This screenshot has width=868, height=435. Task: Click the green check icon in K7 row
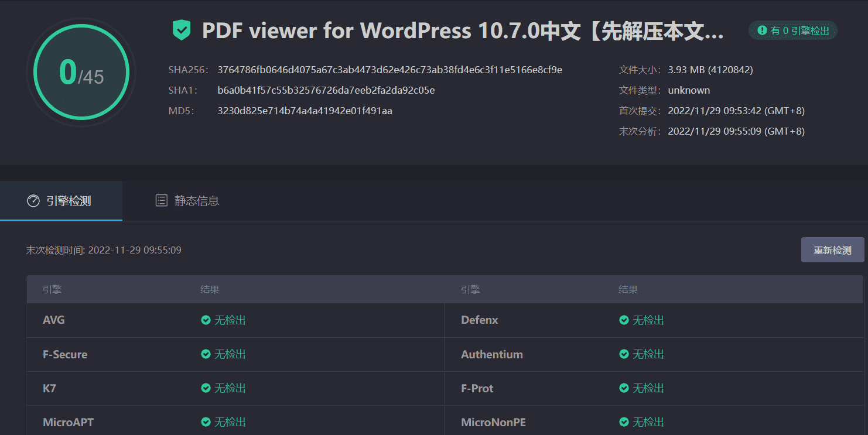[206, 388]
